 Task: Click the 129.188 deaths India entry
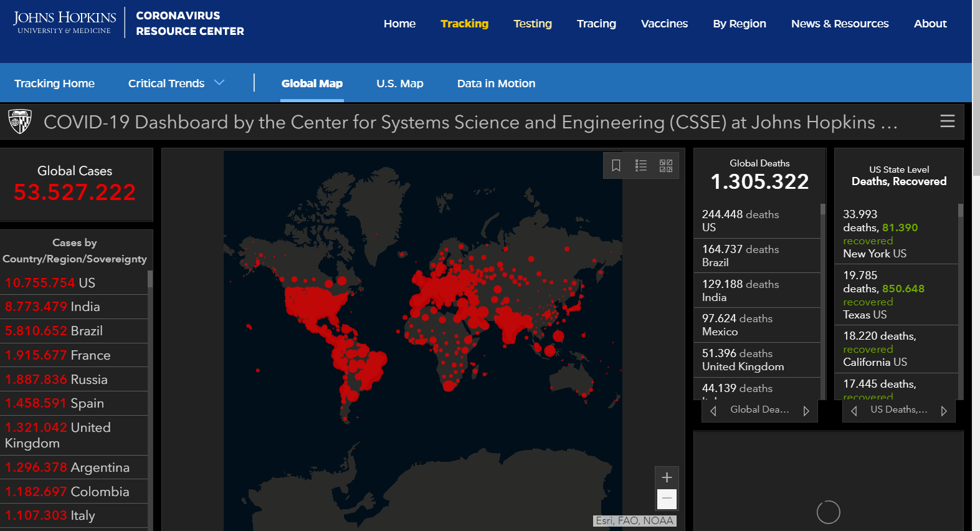click(x=757, y=290)
